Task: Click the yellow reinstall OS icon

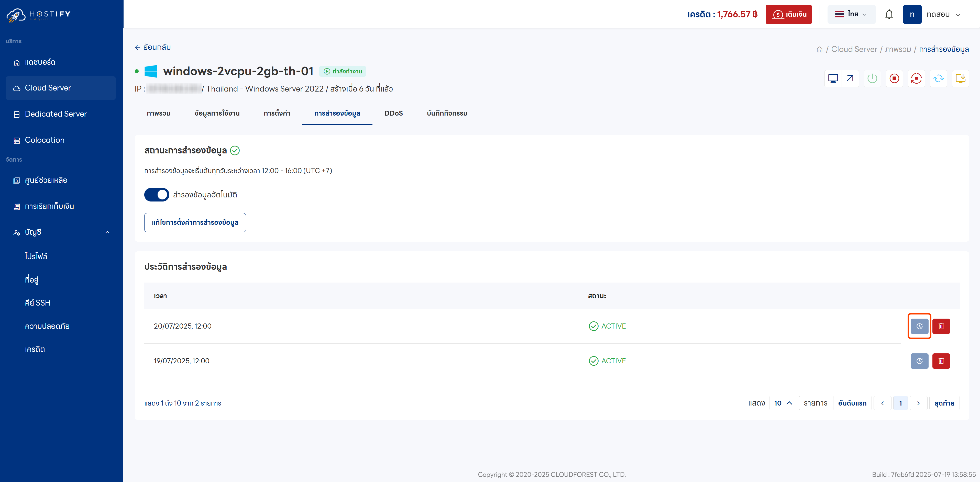Action: coord(960,78)
